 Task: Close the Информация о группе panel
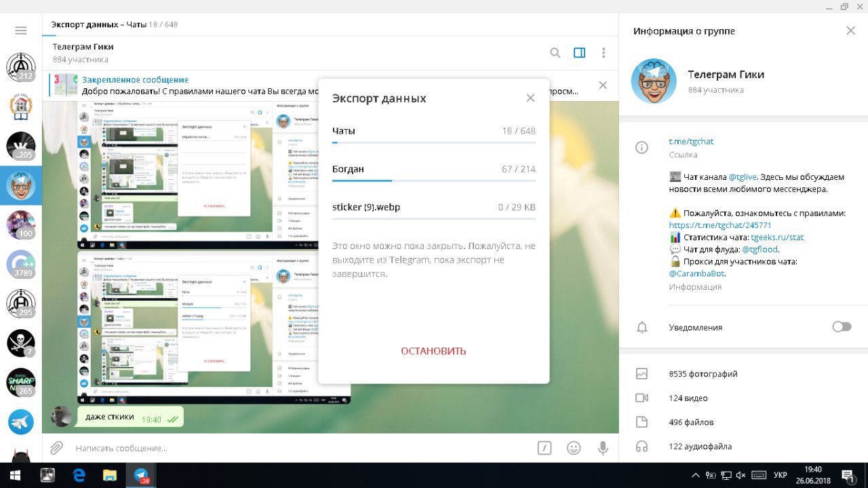850,31
